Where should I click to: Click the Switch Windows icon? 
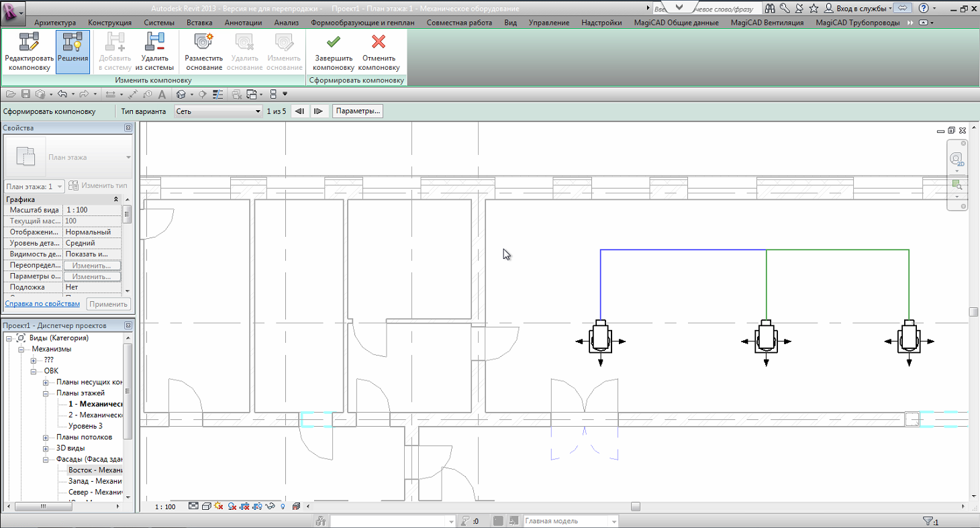252,94
